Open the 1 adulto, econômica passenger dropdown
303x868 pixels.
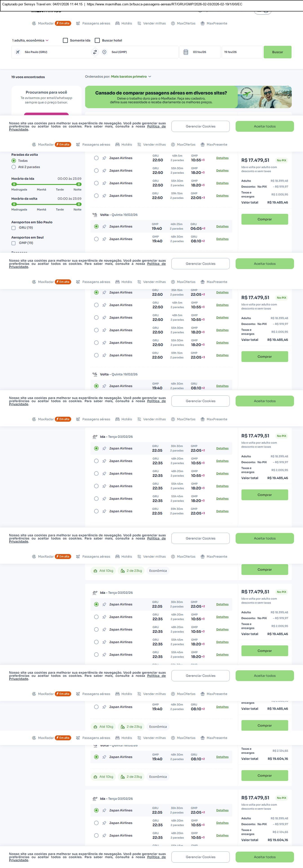[x=30, y=40]
